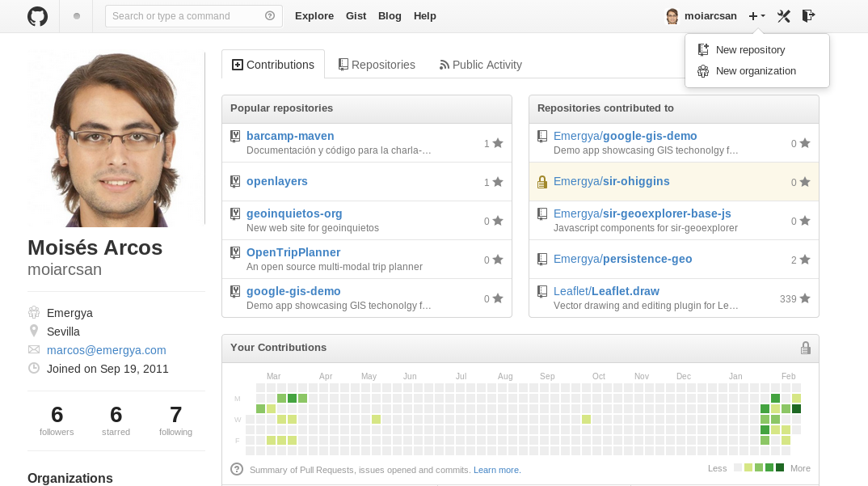
Task: Select New organization from the menu
Action: click(x=756, y=71)
